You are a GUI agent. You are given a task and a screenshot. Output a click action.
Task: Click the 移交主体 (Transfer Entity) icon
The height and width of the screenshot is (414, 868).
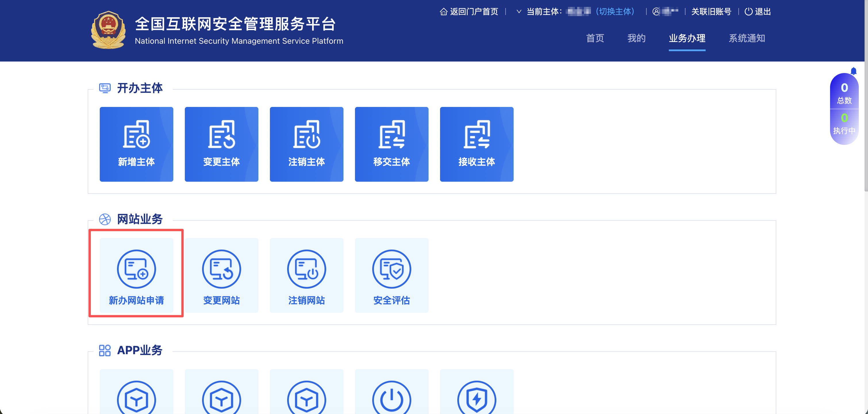pyautogui.click(x=391, y=144)
